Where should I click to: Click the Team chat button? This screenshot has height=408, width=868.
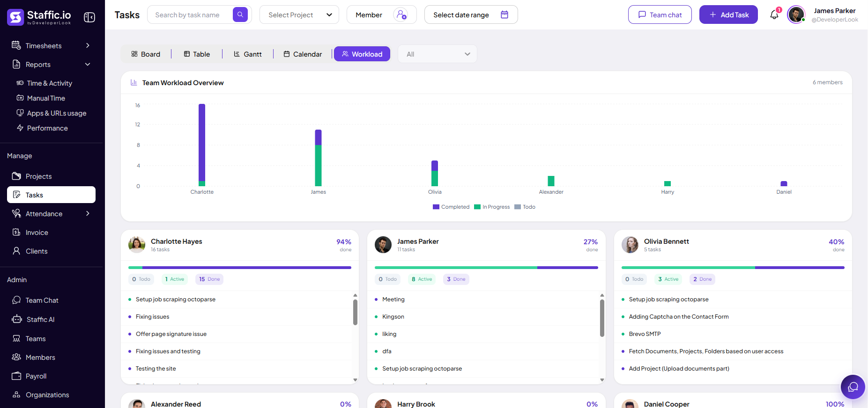tap(660, 15)
